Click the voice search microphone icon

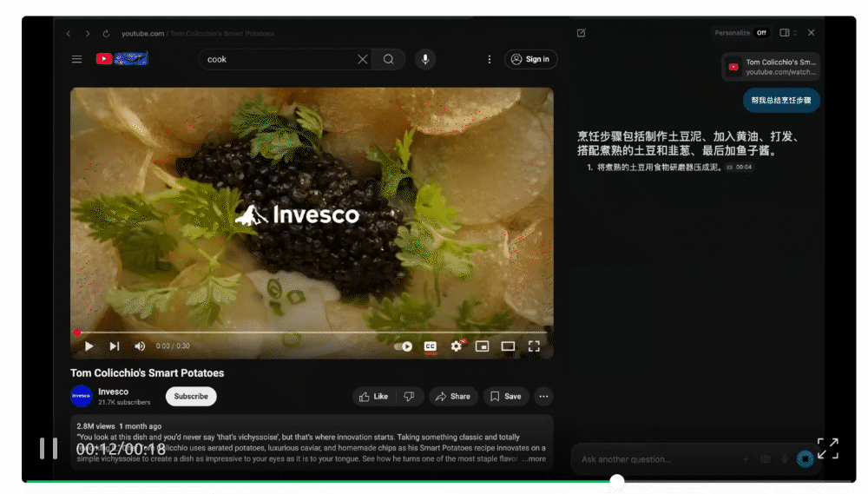tap(424, 59)
